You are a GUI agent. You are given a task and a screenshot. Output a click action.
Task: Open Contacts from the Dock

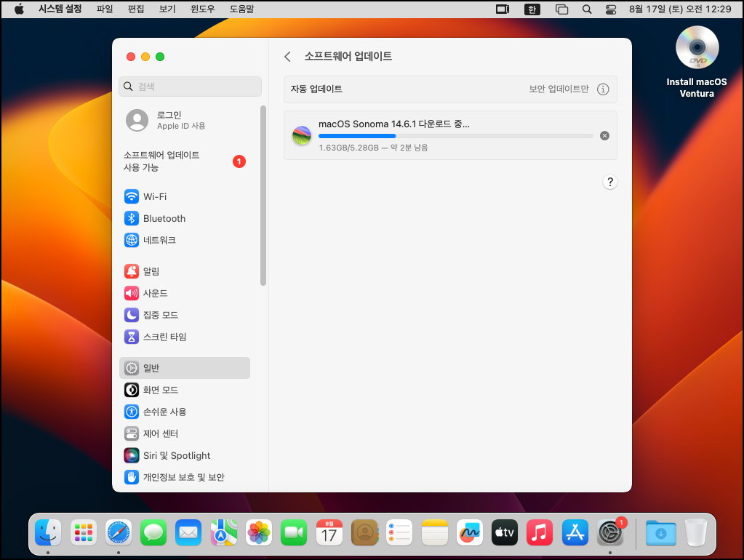click(x=364, y=532)
